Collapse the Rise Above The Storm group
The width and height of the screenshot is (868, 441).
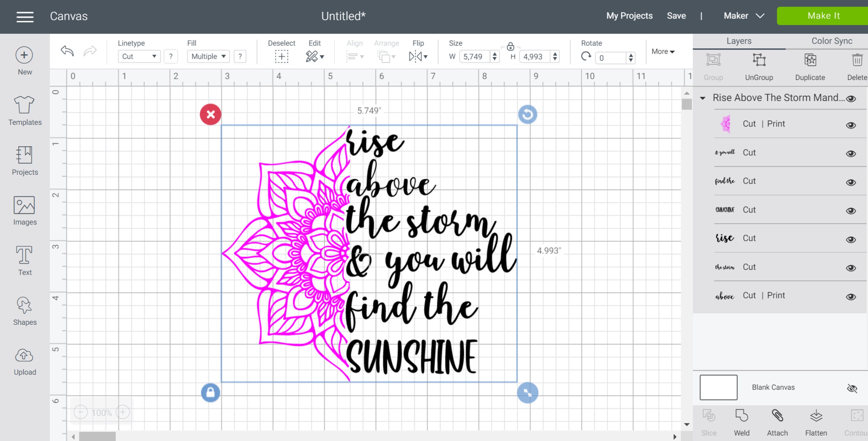pos(703,98)
